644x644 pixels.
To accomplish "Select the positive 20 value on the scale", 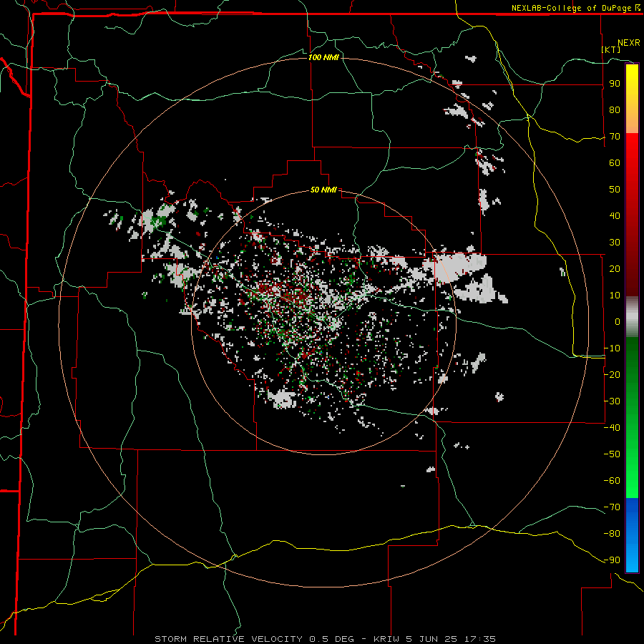I will [x=615, y=269].
